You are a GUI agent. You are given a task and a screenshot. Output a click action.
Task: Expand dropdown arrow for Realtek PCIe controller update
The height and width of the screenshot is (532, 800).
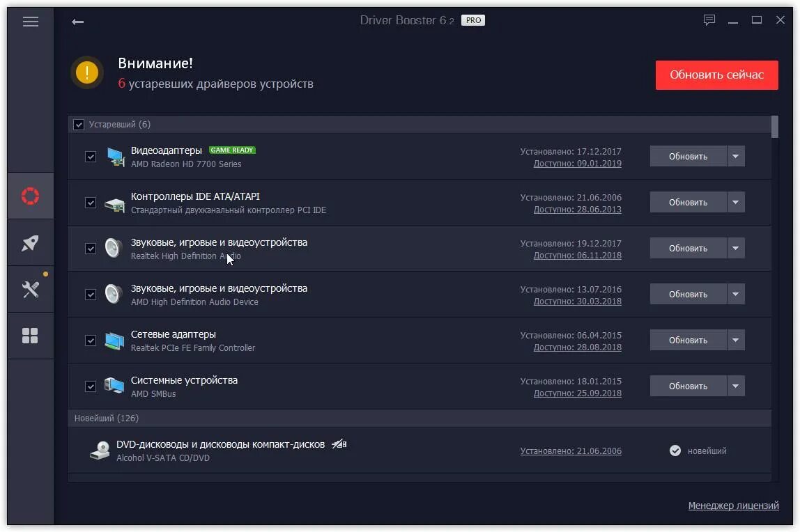click(x=736, y=339)
